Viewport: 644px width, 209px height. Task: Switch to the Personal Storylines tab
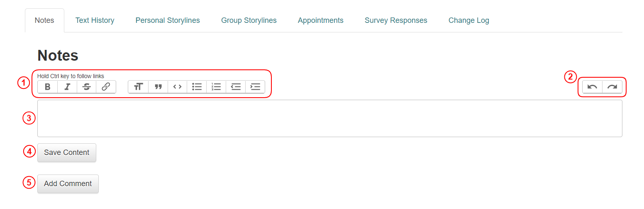coord(168,20)
